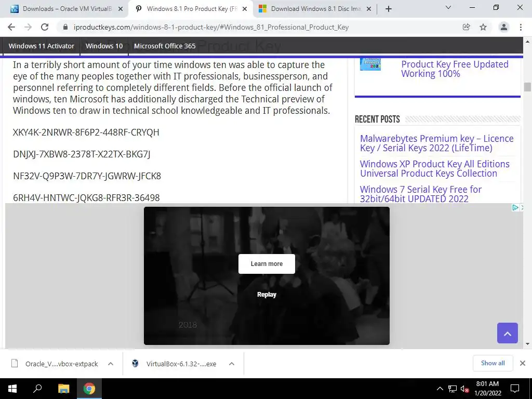This screenshot has height=399, width=532.
Task: Reload the current page
Action: 45,27
